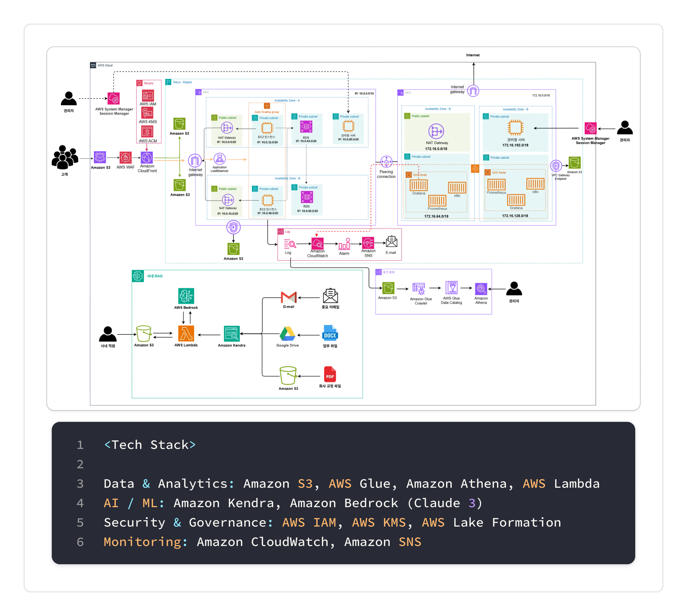Image resolution: width=687 pixels, height=616 pixels.
Task: Click the Google Drive logo icon
Action: click(287, 334)
